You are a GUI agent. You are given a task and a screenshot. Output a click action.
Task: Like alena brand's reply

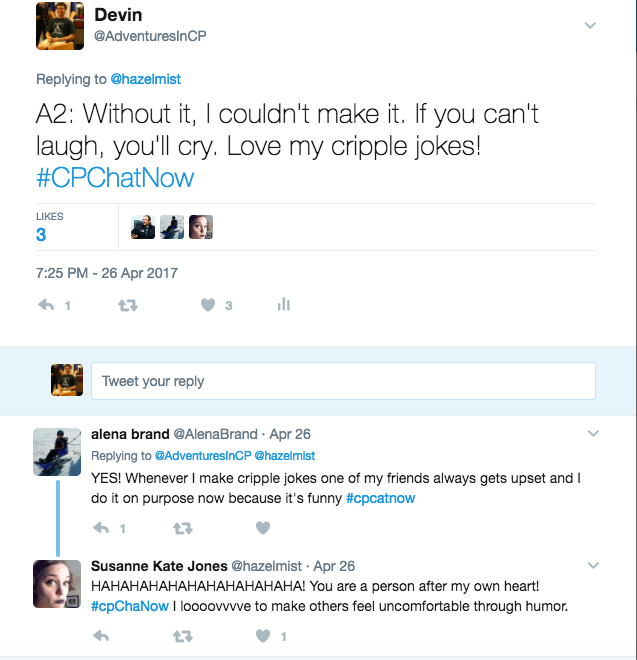coord(263,527)
